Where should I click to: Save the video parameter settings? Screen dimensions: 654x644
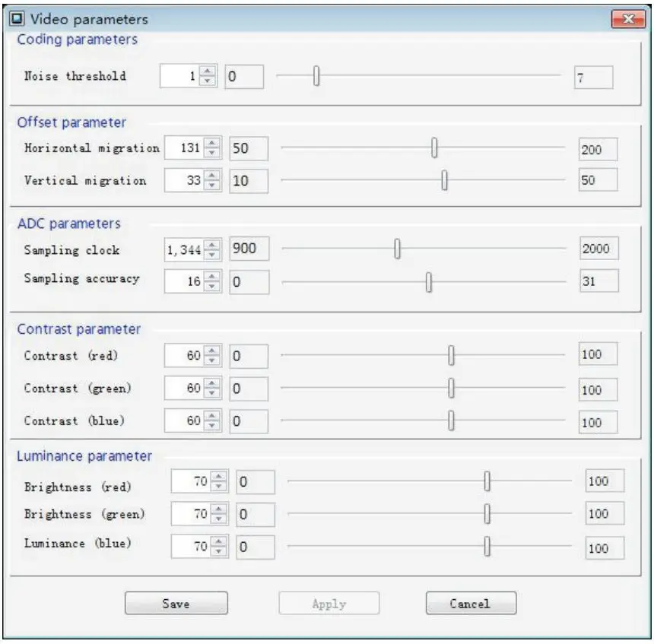pos(176,603)
